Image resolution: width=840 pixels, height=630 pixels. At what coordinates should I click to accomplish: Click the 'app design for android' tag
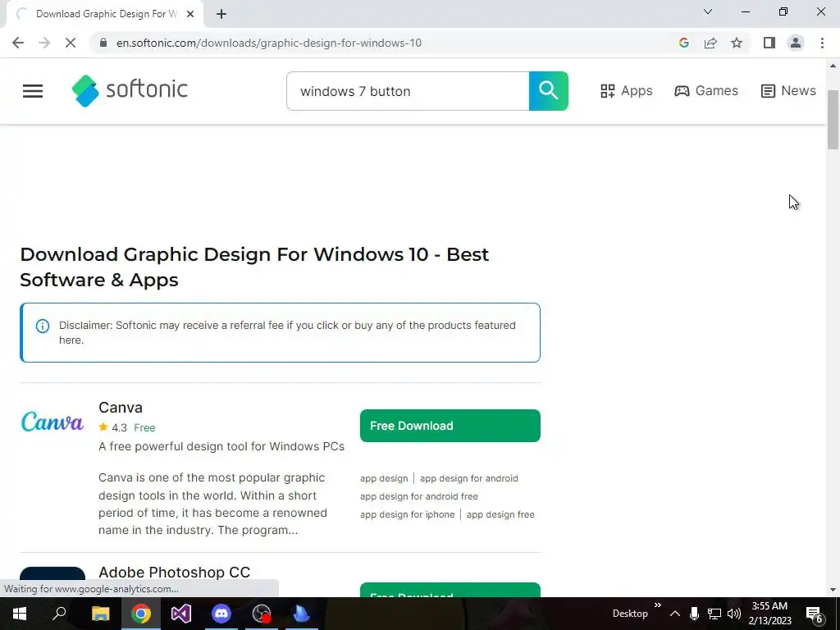coord(468,478)
